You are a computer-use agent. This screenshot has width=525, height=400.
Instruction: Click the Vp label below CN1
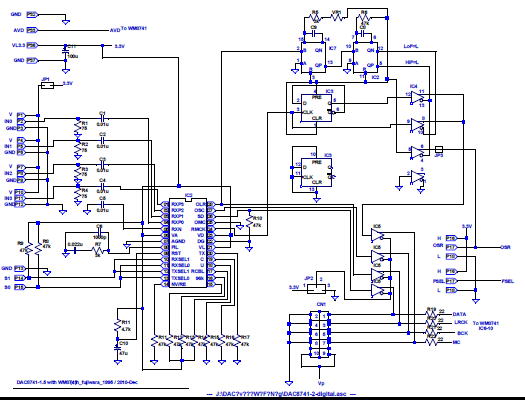click(321, 383)
